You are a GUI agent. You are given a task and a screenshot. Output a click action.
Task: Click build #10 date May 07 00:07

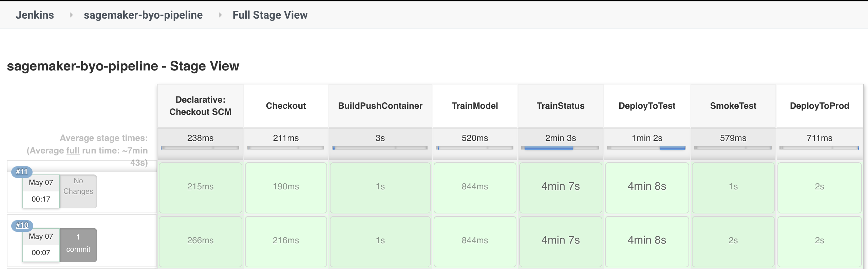41,245
